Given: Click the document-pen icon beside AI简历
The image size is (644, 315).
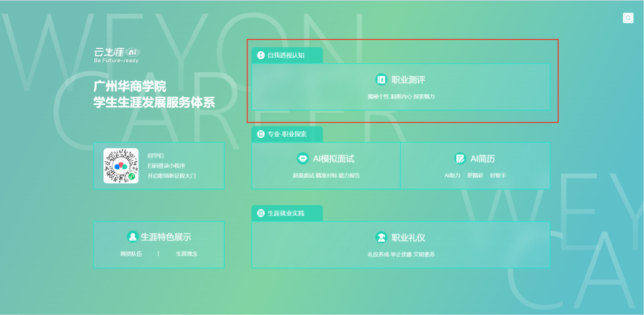Looking at the screenshot, I should pos(460,159).
